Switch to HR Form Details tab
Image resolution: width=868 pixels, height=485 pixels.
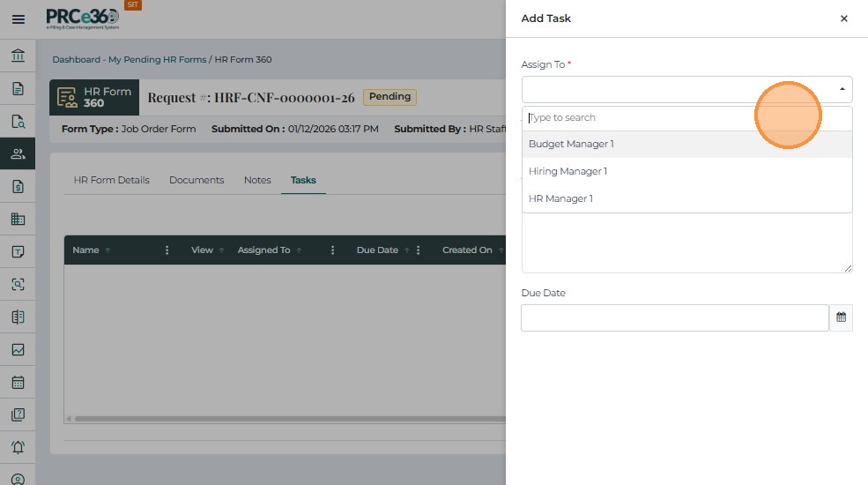[x=111, y=180]
